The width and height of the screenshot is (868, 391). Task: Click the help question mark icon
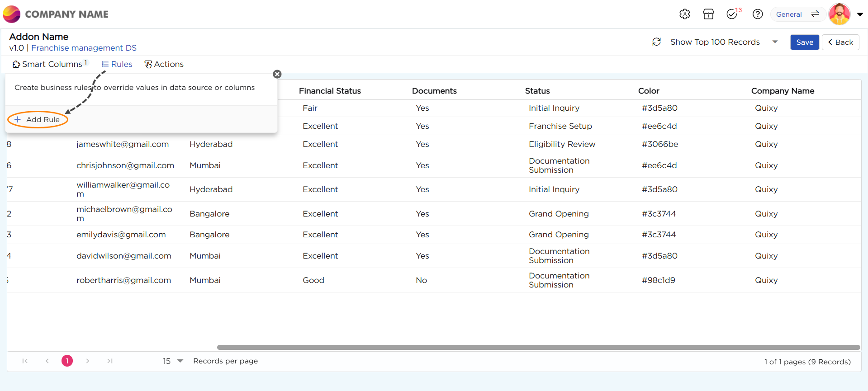(x=758, y=14)
